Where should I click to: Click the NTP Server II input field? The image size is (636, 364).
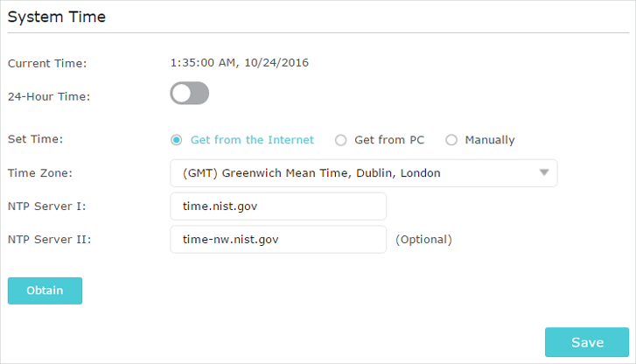[278, 239]
